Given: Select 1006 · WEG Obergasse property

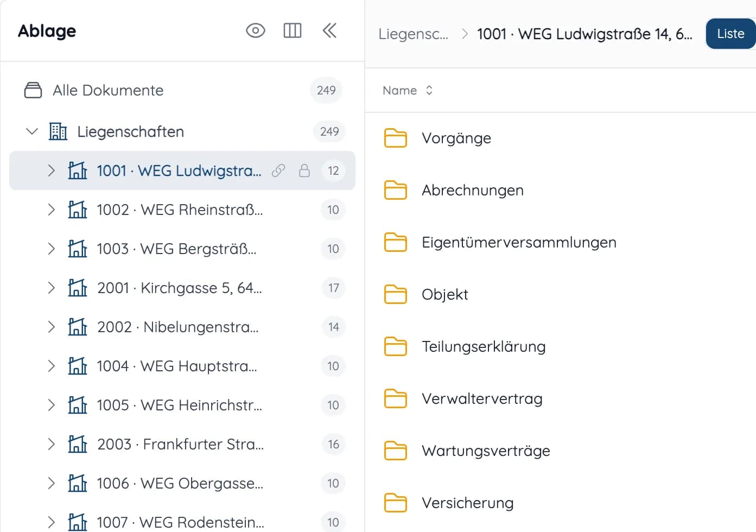Looking at the screenshot, I should pyautogui.click(x=183, y=483).
